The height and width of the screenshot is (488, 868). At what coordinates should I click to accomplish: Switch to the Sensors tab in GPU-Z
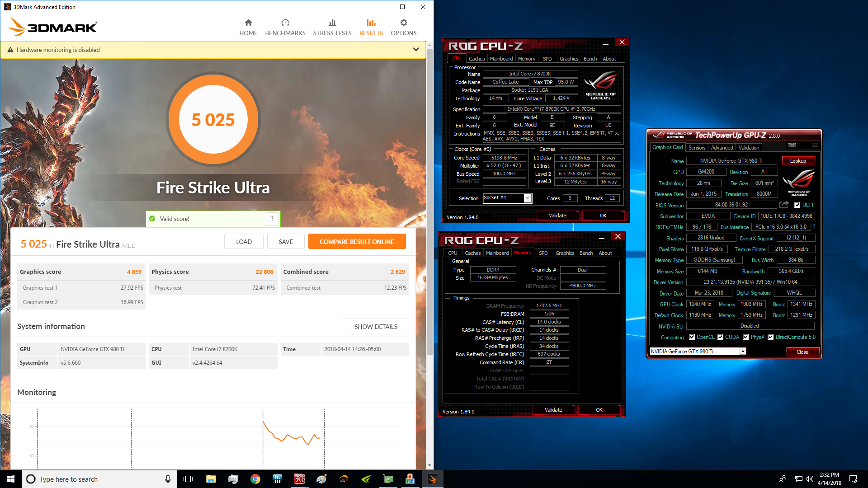[697, 148]
